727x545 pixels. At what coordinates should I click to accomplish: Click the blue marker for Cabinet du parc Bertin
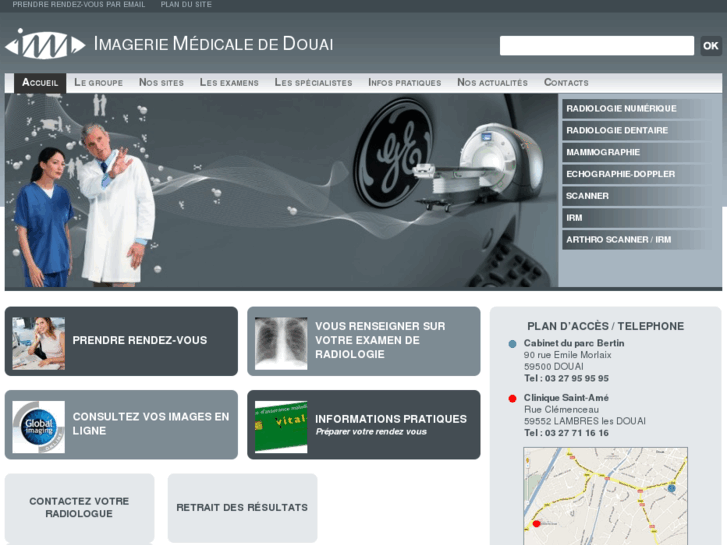pos(513,344)
